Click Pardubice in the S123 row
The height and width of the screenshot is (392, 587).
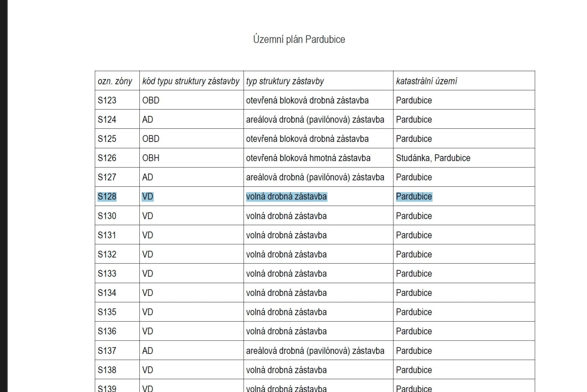click(x=414, y=100)
